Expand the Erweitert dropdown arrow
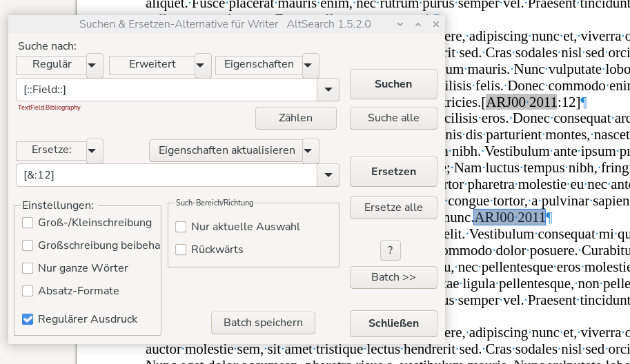This screenshot has width=630, height=364. point(203,65)
